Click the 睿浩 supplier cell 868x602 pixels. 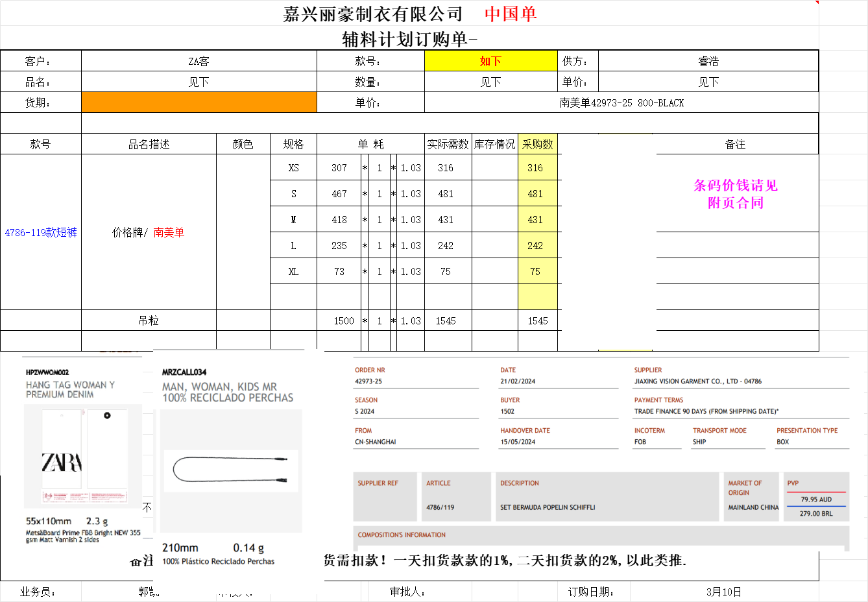pos(708,61)
